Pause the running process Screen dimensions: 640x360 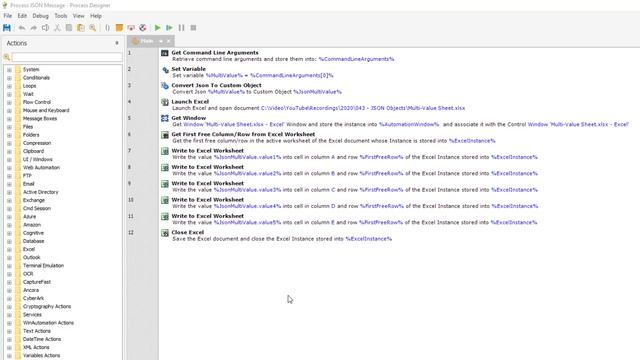(x=181, y=28)
